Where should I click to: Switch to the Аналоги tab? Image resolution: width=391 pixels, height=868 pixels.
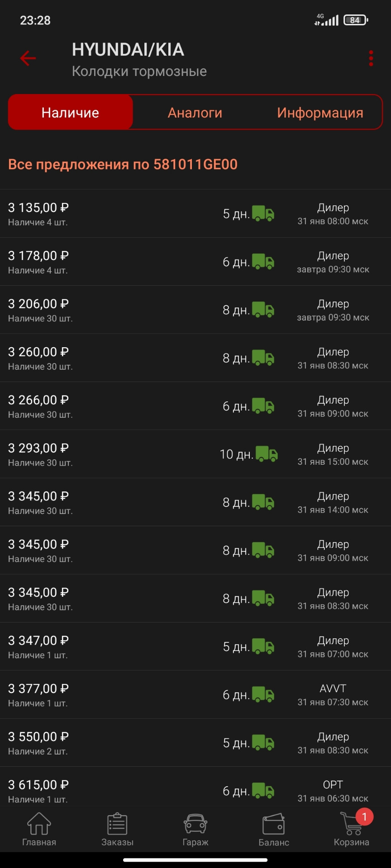click(195, 113)
